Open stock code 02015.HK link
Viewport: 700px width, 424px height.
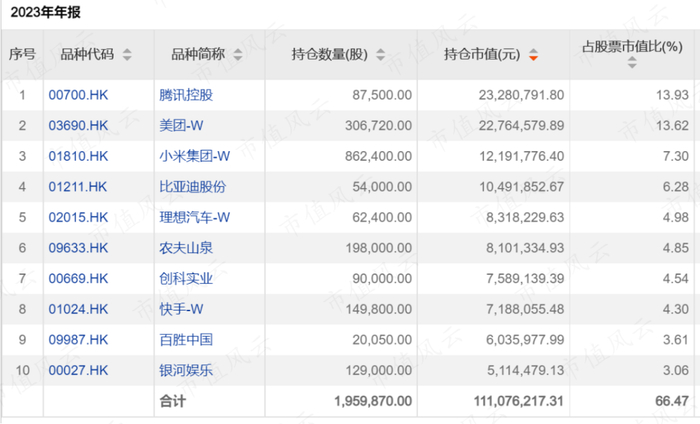pos(78,217)
